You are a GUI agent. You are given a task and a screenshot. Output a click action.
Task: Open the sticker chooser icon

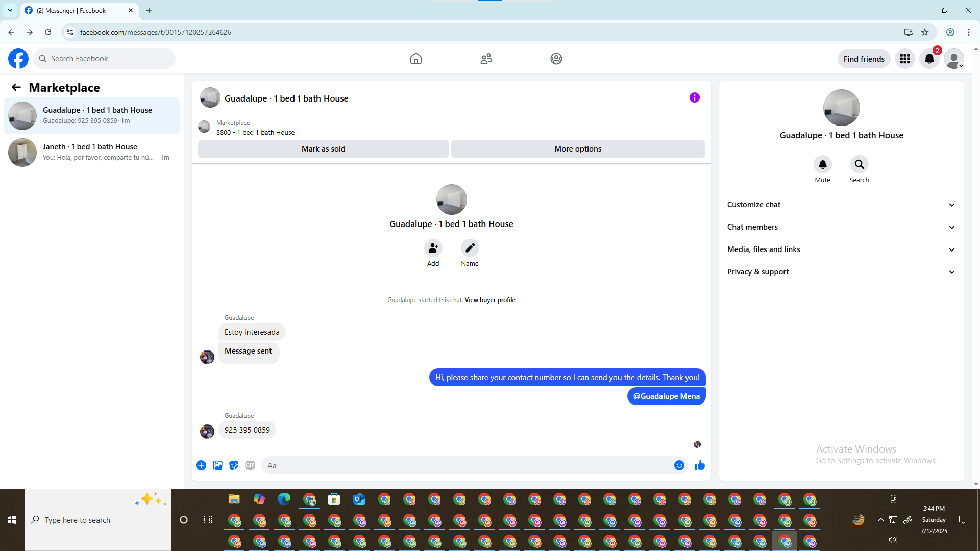click(234, 465)
